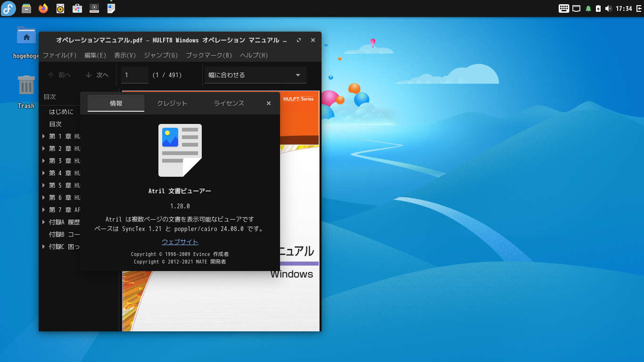This screenshot has width=644, height=362.
Task: Switch to the クレジット tab
Action: point(173,103)
